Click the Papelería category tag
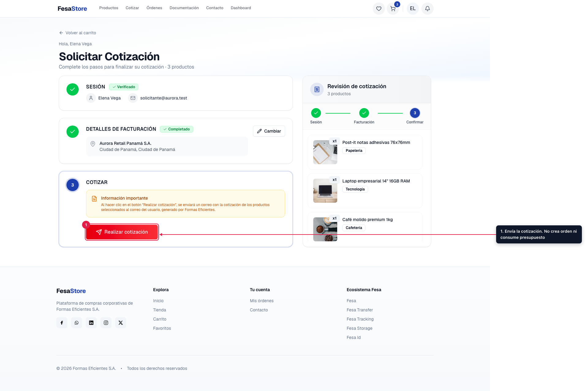The height and width of the screenshot is (391, 588). point(354,151)
